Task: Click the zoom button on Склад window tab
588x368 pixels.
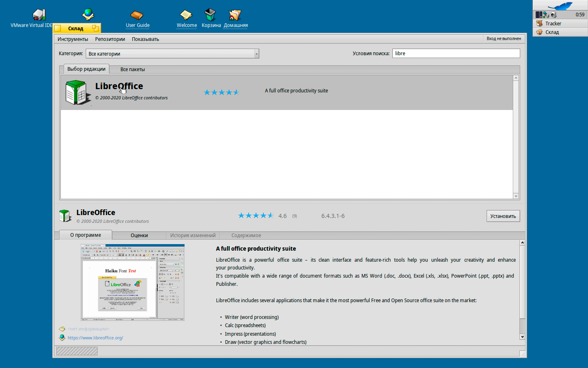Action: coord(96,28)
